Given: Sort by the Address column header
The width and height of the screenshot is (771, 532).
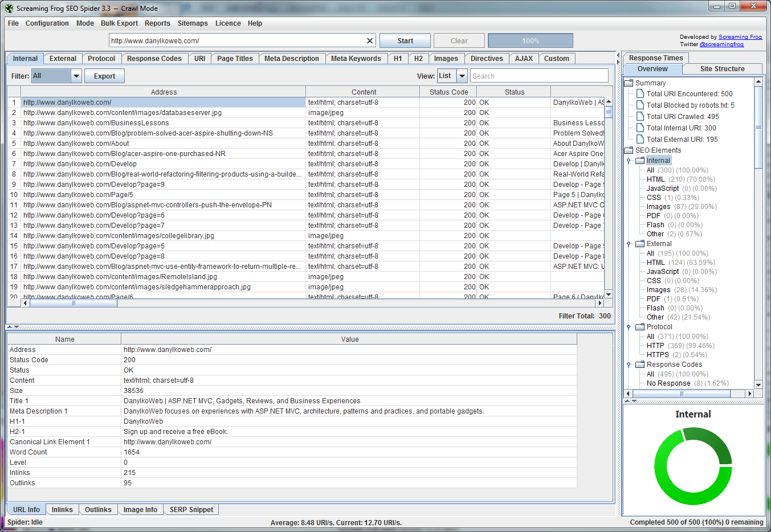Looking at the screenshot, I should click(164, 92).
